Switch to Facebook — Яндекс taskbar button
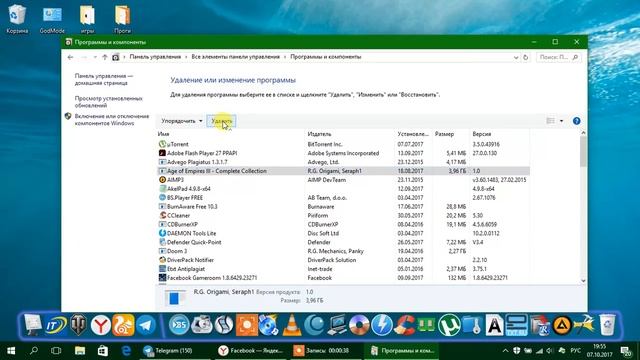Image resolution: width=640 pixels, height=360 pixels. [250, 351]
